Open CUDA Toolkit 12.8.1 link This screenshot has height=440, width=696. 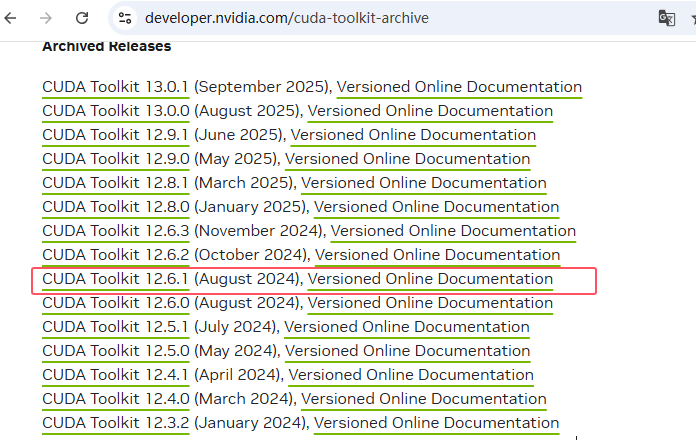click(x=115, y=183)
